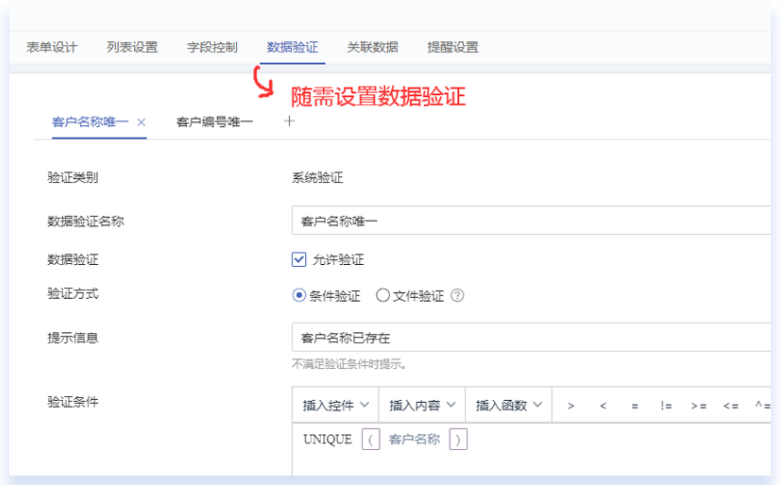Open the 插入控件 dropdown
Screen dimensions: 782x492
(335, 406)
